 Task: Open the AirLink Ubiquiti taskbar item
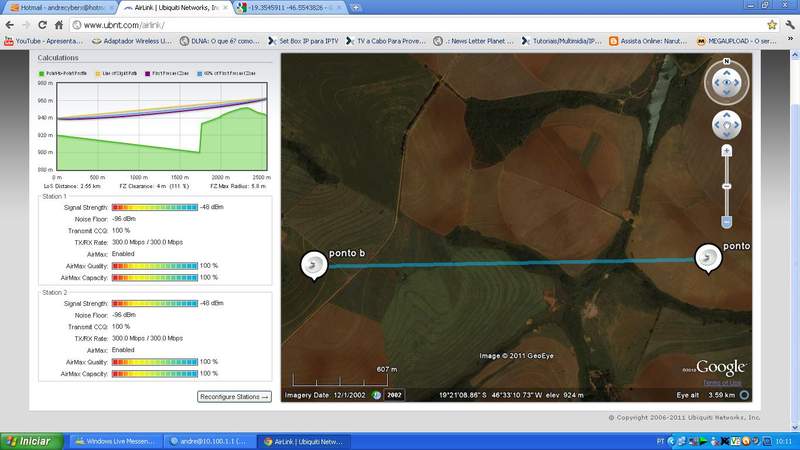(305, 441)
